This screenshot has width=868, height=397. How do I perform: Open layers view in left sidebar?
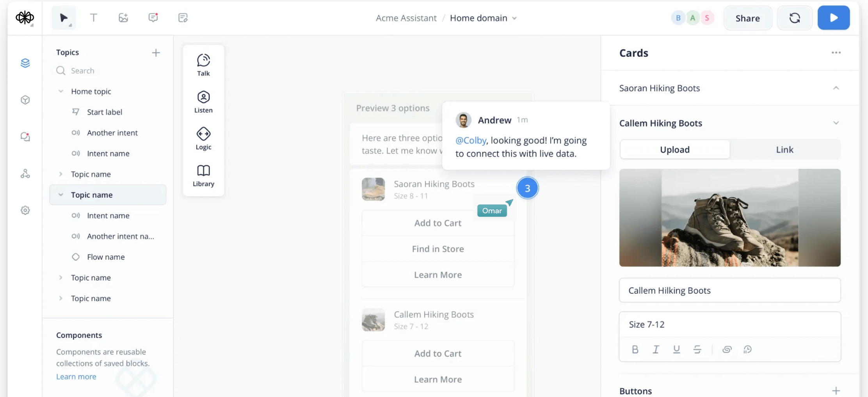25,63
